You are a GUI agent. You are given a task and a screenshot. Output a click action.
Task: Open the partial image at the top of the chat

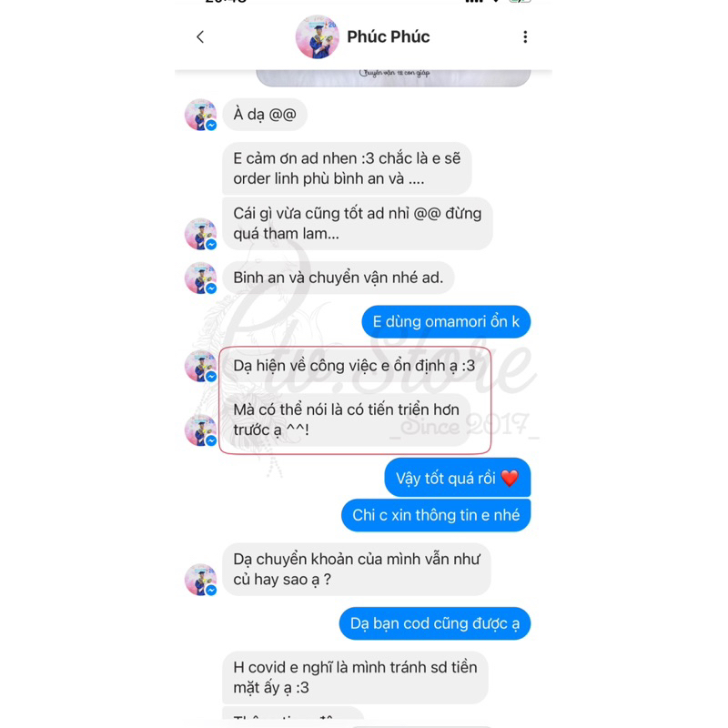pos(393,77)
